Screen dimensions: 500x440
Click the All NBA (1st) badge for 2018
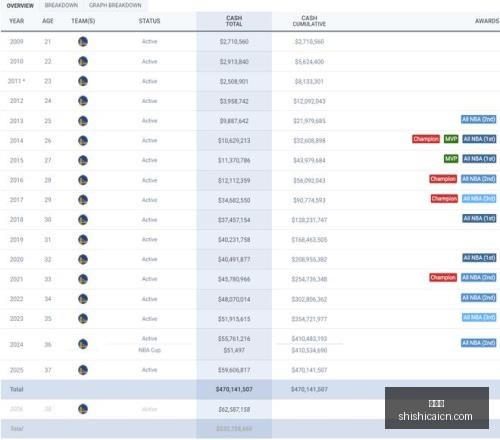(x=479, y=218)
